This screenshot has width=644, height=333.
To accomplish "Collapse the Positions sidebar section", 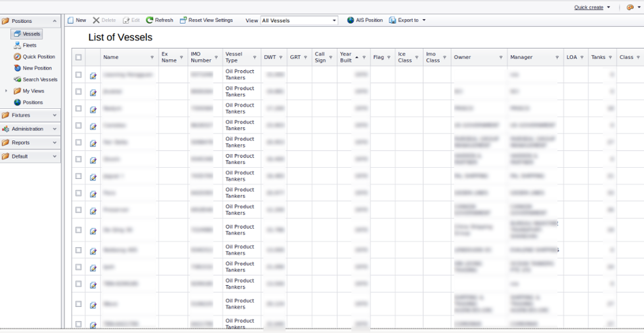I will click(54, 21).
